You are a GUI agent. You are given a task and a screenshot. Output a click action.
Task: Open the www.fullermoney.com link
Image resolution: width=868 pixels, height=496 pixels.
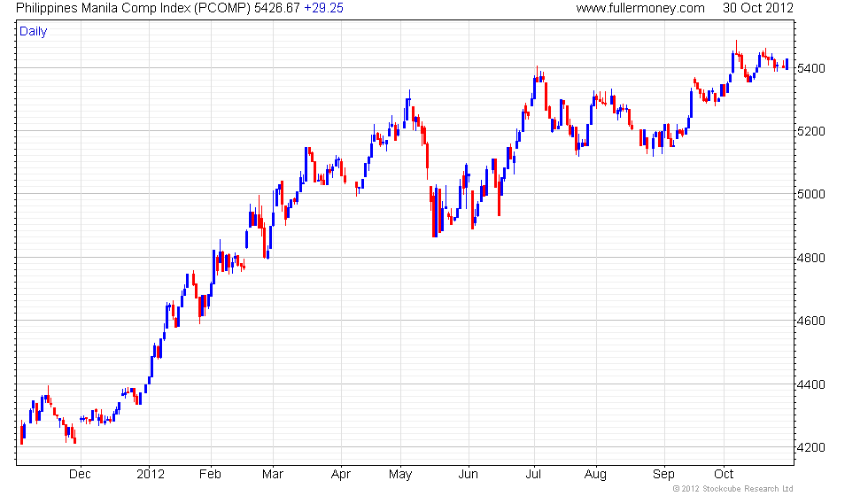pyautogui.click(x=639, y=8)
